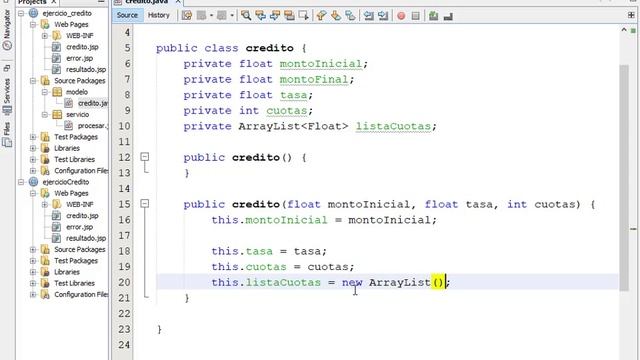Viewport: 640px width, 360px height.
Task: Click Shift Line Right icon
Action: (383, 16)
